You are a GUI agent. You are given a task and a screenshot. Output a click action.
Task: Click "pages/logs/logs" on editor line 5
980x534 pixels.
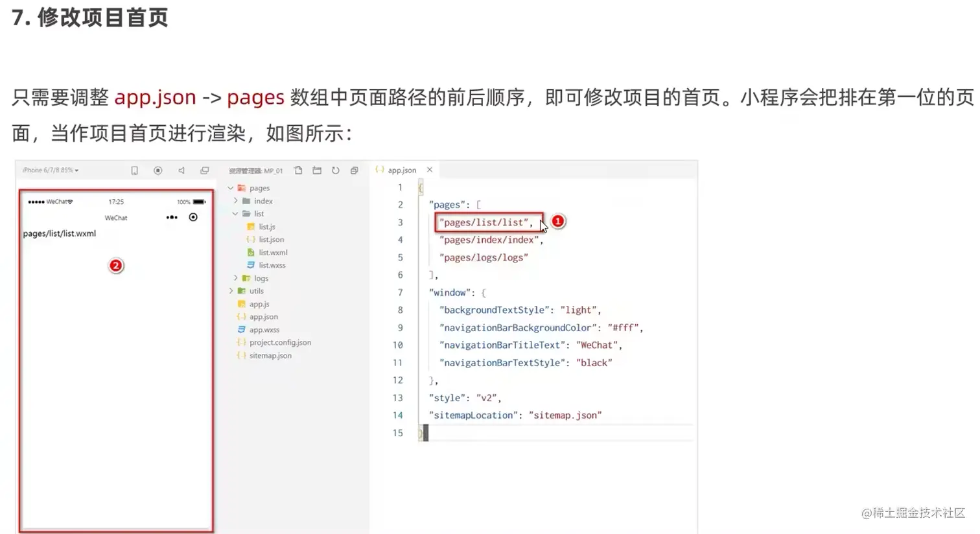coord(484,257)
